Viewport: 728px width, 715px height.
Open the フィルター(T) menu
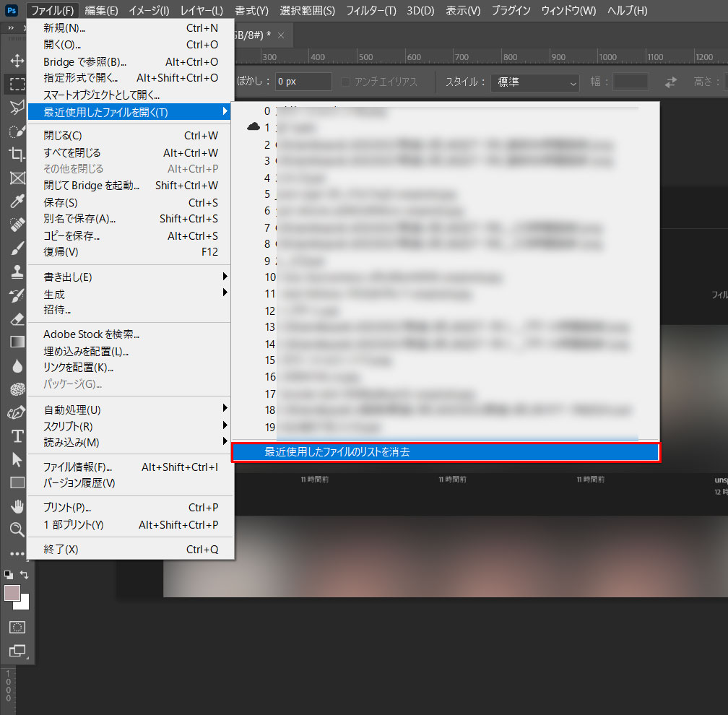[x=370, y=11]
